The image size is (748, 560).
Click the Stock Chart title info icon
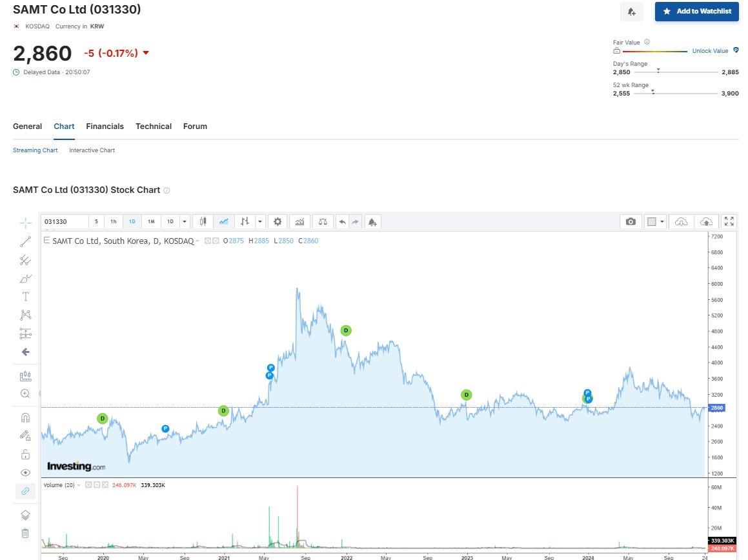pos(167,190)
